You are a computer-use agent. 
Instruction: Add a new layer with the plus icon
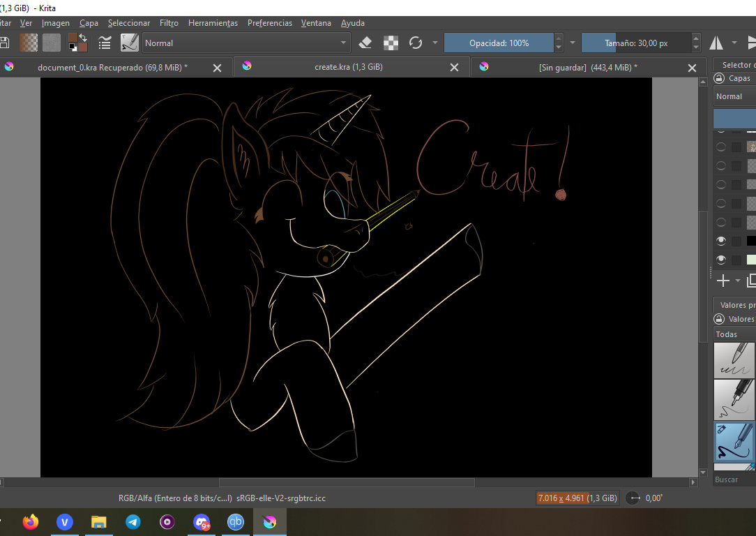pos(723,281)
